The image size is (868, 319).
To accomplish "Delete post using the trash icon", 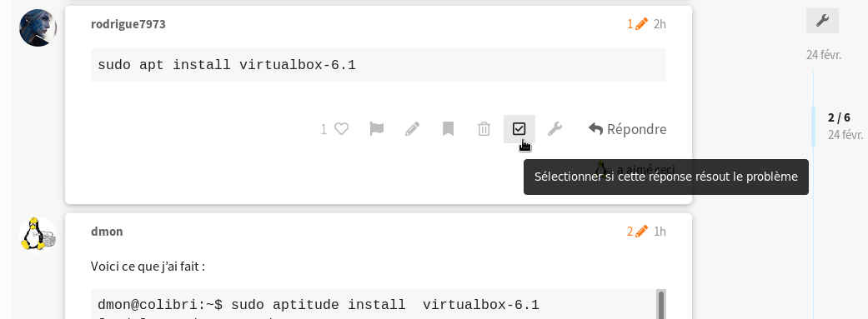I will click(x=484, y=129).
